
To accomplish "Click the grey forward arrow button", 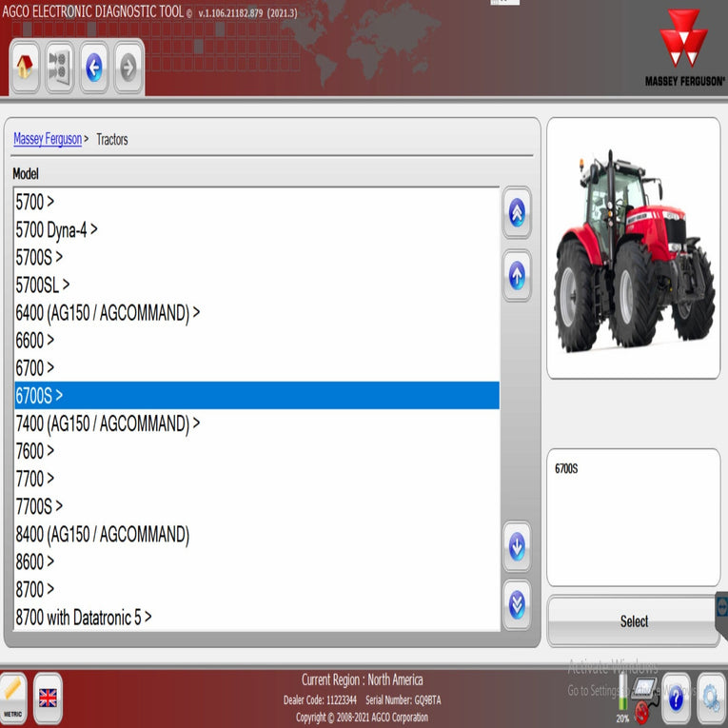I will pyautogui.click(x=128, y=68).
